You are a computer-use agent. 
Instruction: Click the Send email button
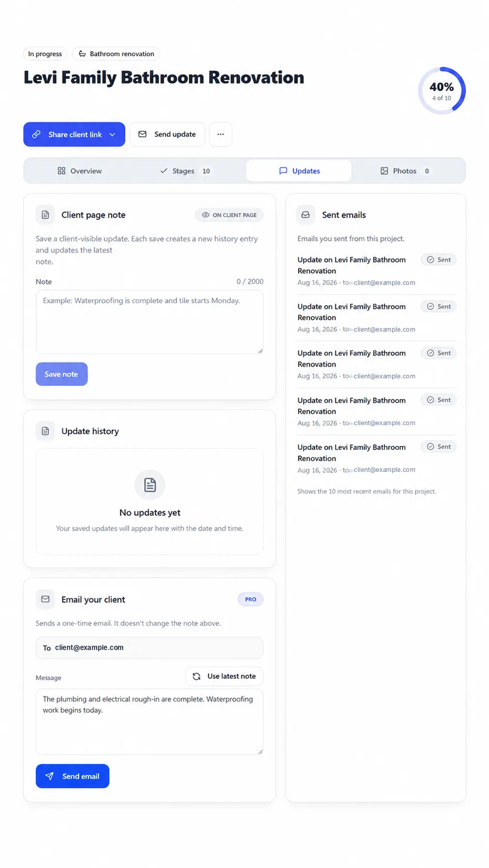pyautogui.click(x=72, y=776)
